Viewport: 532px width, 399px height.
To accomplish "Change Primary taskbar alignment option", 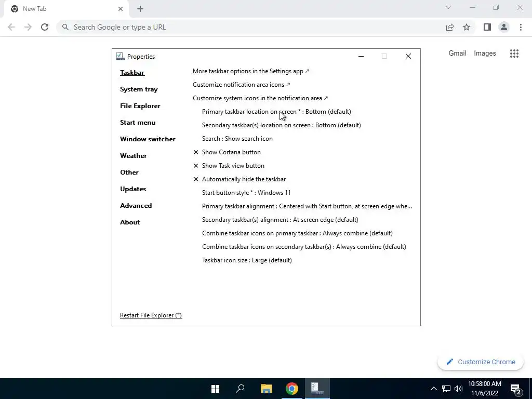I will [x=307, y=206].
